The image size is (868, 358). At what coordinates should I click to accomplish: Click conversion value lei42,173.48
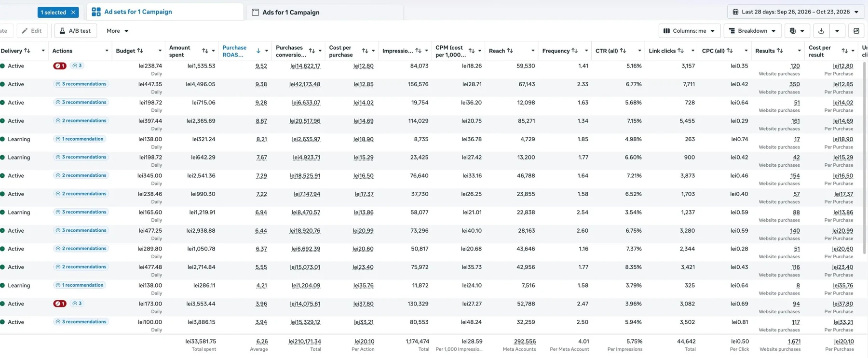point(305,84)
